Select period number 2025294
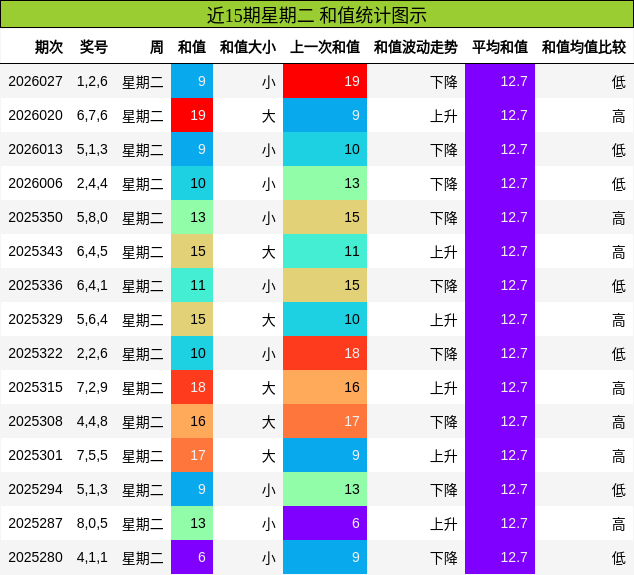The width and height of the screenshot is (634, 575). [x=36, y=489]
